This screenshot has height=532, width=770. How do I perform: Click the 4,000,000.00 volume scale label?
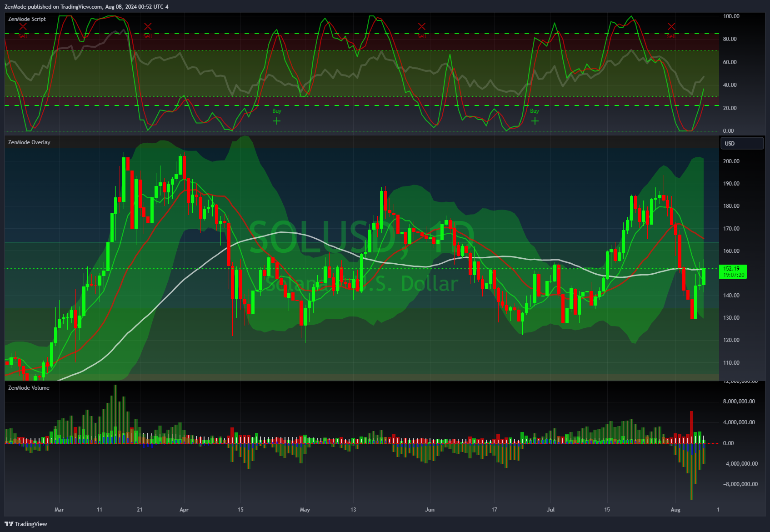tap(739, 422)
